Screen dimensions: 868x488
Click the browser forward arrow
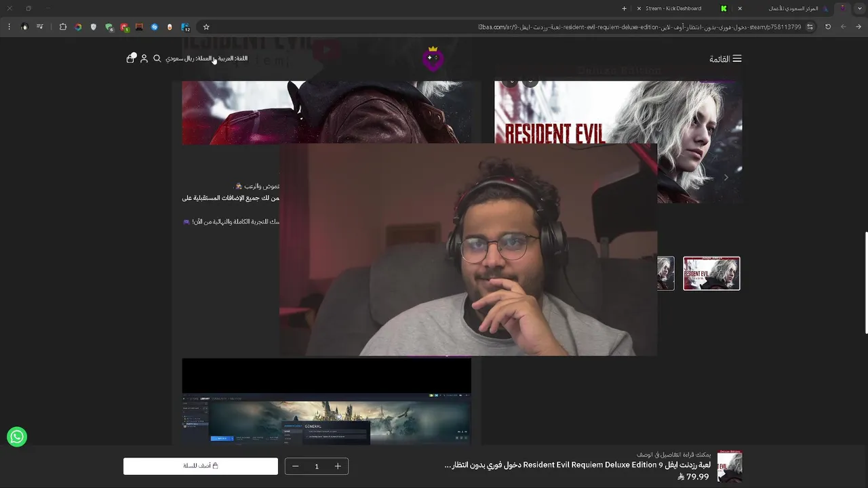click(x=844, y=27)
